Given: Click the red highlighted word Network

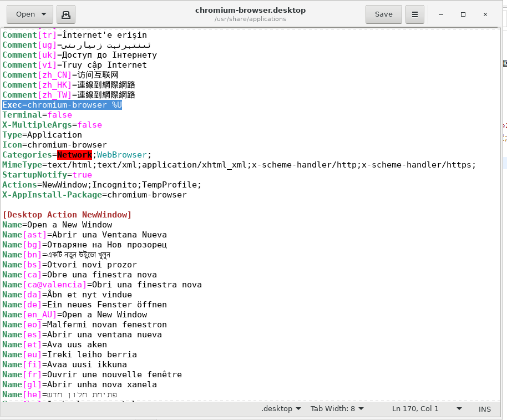Looking at the screenshot, I should pos(74,155).
